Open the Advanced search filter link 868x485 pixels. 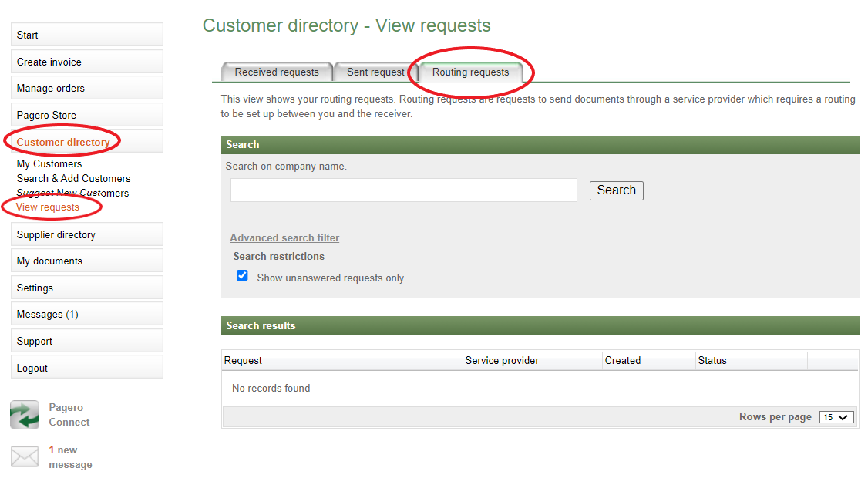(284, 237)
